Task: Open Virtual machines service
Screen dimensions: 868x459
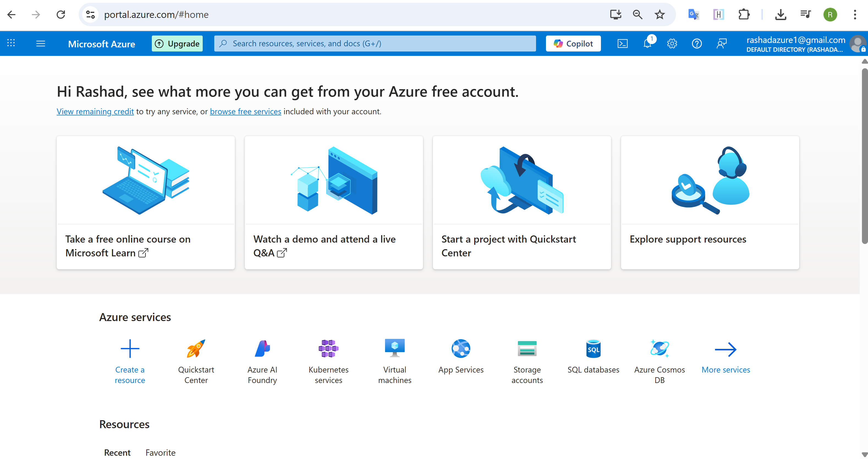Action: [x=395, y=360]
